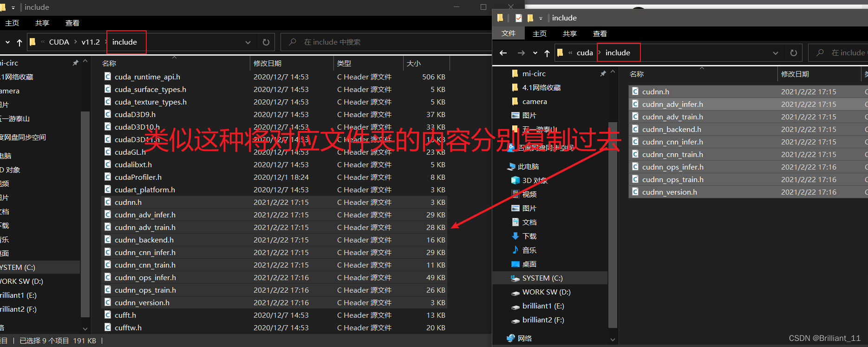Click v11.2 breadcrumb in left address bar

(91, 42)
